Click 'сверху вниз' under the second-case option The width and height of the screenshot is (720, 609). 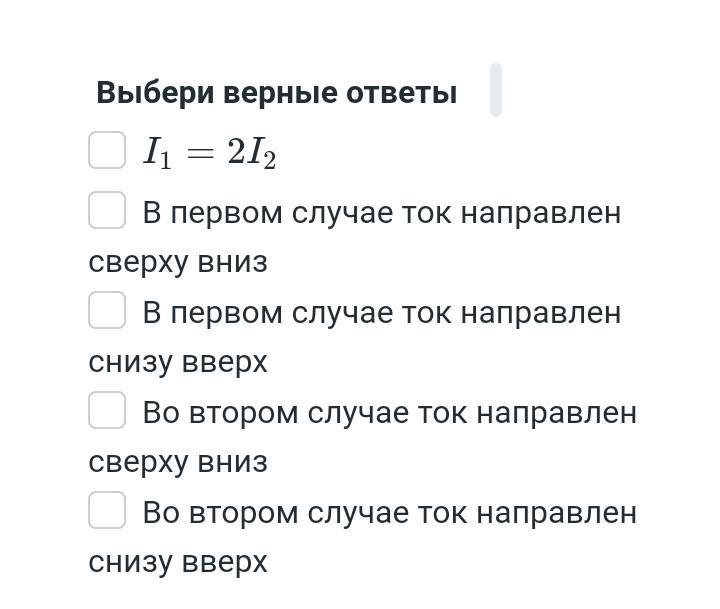178,462
